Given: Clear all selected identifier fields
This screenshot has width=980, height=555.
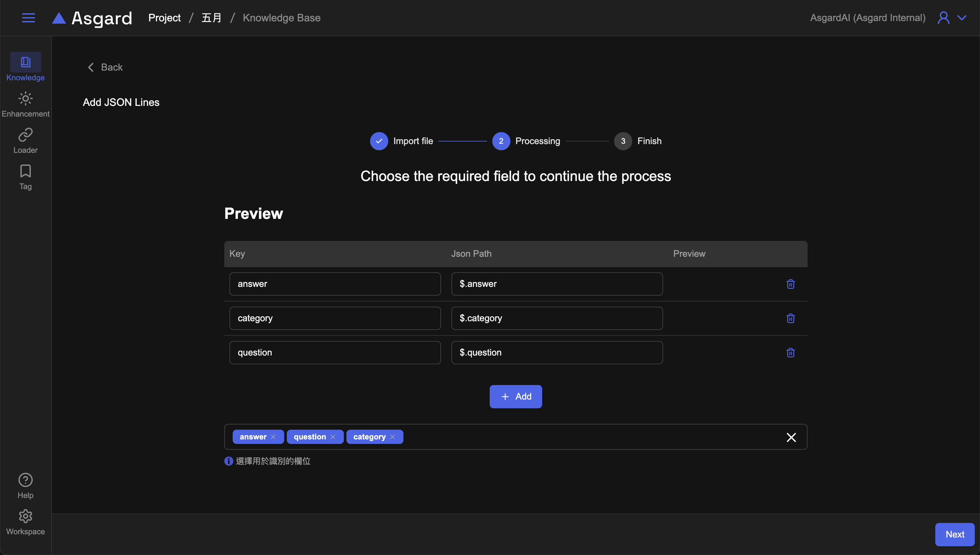Looking at the screenshot, I should 791,437.
